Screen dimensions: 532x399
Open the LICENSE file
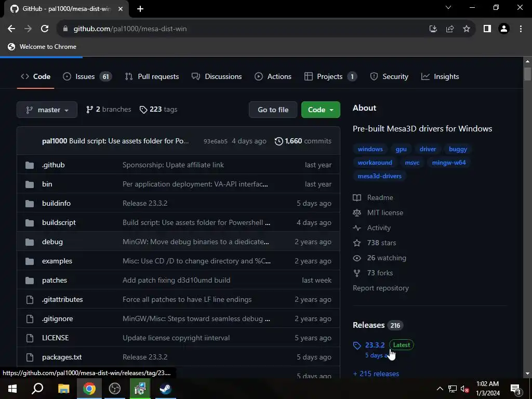[x=55, y=338]
